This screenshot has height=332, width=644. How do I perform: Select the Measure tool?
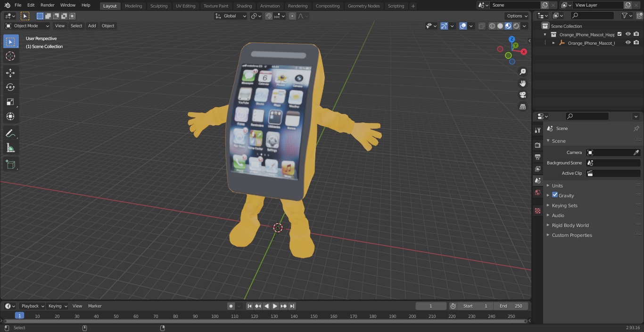pos(10,148)
